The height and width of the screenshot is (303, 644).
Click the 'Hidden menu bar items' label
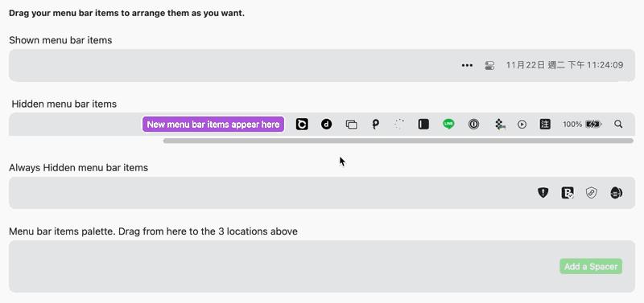[x=64, y=104]
